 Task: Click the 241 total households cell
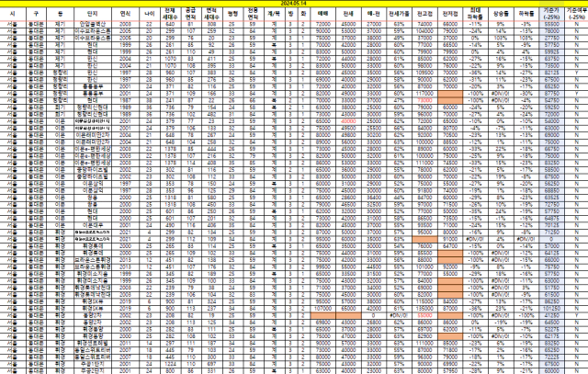[170, 100]
